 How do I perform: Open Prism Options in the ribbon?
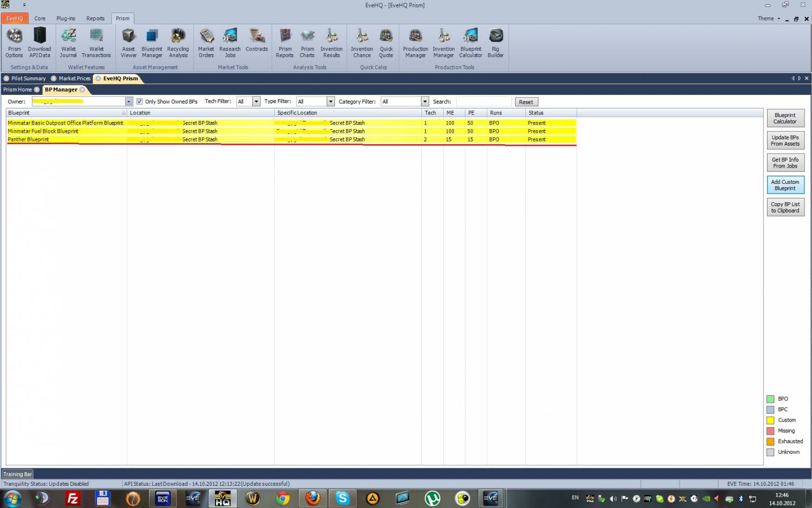(x=14, y=43)
